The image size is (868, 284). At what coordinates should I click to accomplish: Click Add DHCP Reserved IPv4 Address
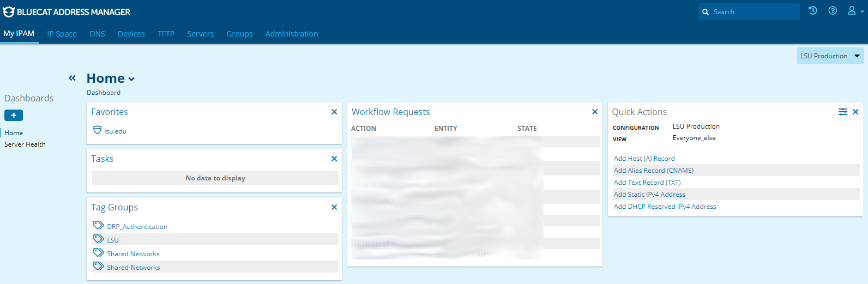coord(665,207)
